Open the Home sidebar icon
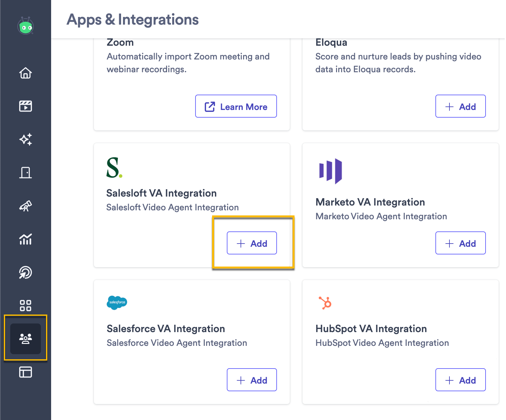Viewport: 506px width, 420px height. pos(26,73)
